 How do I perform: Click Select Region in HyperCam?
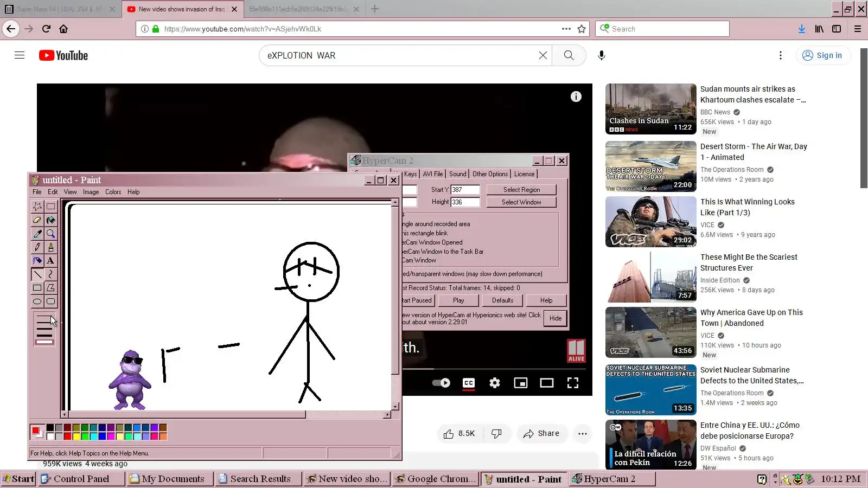click(x=521, y=190)
